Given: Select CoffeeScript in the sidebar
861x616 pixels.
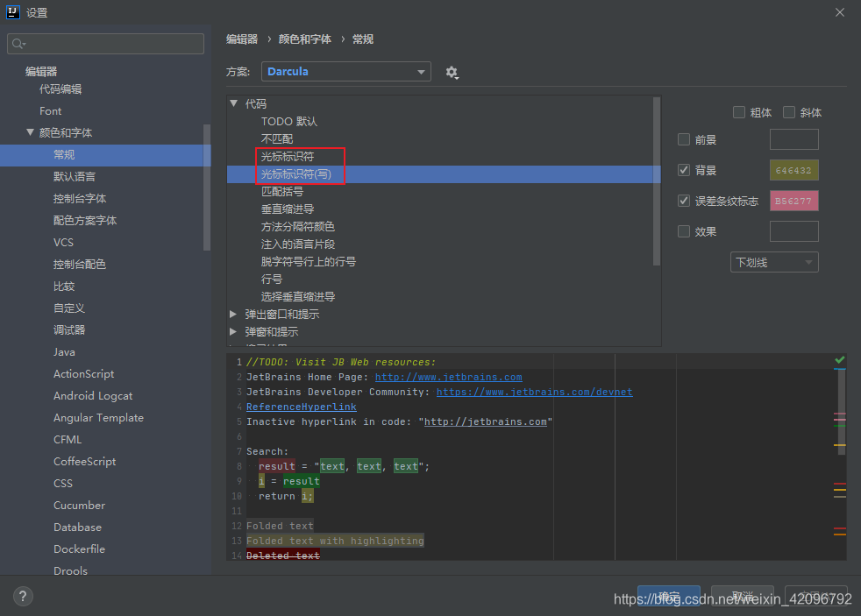Looking at the screenshot, I should coord(84,462).
